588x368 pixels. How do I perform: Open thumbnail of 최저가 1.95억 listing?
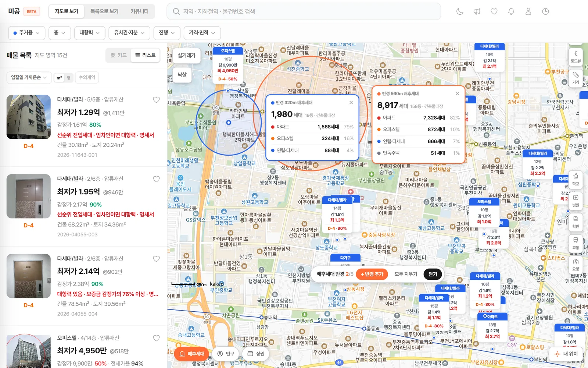coord(29,196)
